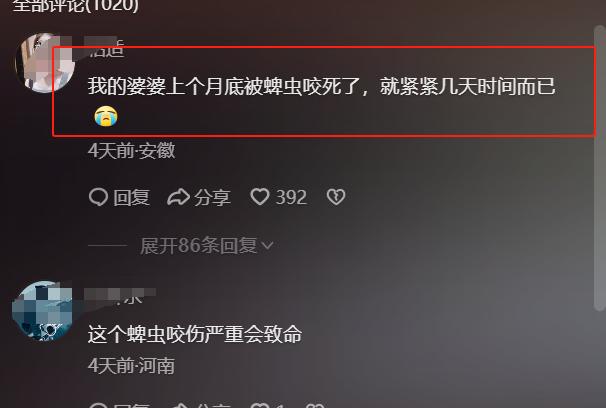The height and width of the screenshot is (408, 606).
Task: Select the highlighted comment 我的婆婆上个月底被蜱虫咬死了
Action: point(322,86)
